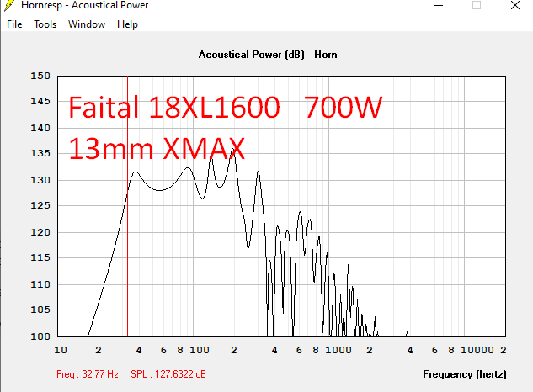Screen dimensions: 533x392
Task: Click the 'Frequency (hertz)' axis label
Action: pos(465,374)
